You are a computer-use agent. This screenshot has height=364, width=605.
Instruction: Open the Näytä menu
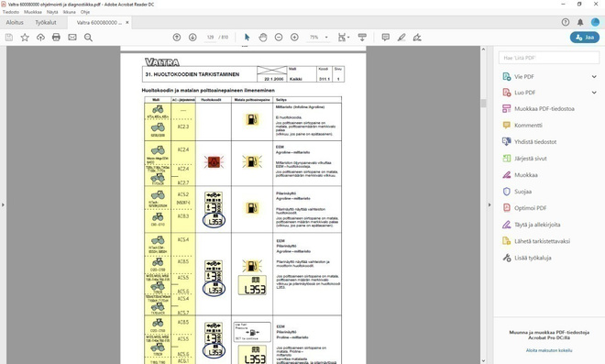pos(52,12)
